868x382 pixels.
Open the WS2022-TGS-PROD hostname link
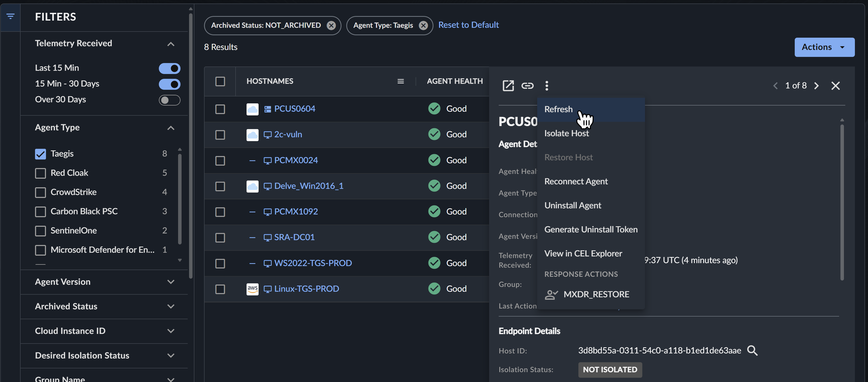pyautogui.click(x=313, y=263)
